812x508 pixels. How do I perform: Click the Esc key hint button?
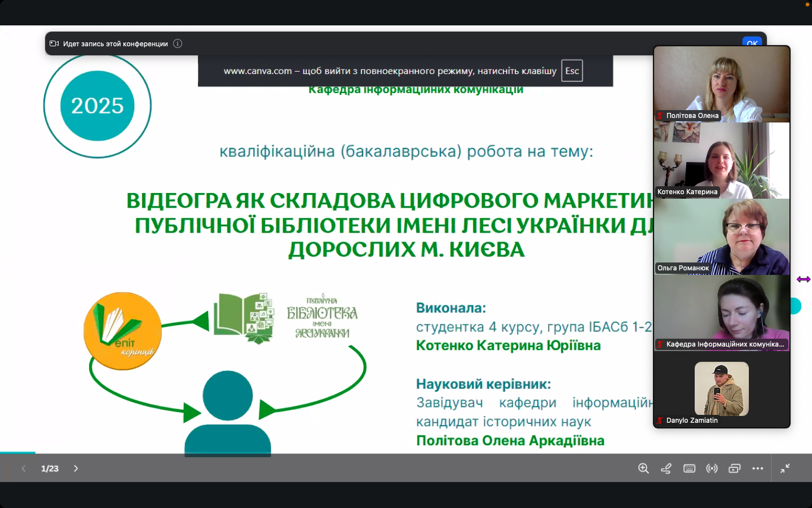[572, 71]
